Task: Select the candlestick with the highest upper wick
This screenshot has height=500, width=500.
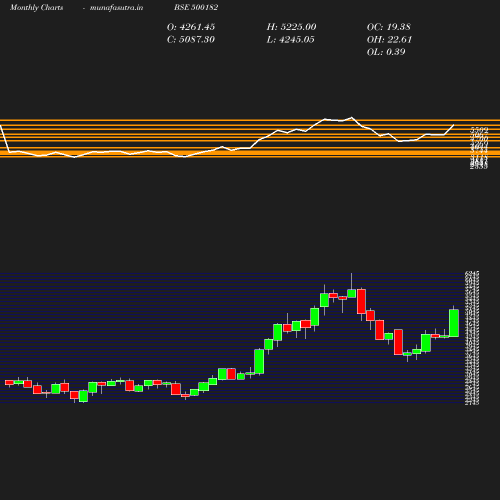Action: 351,293
